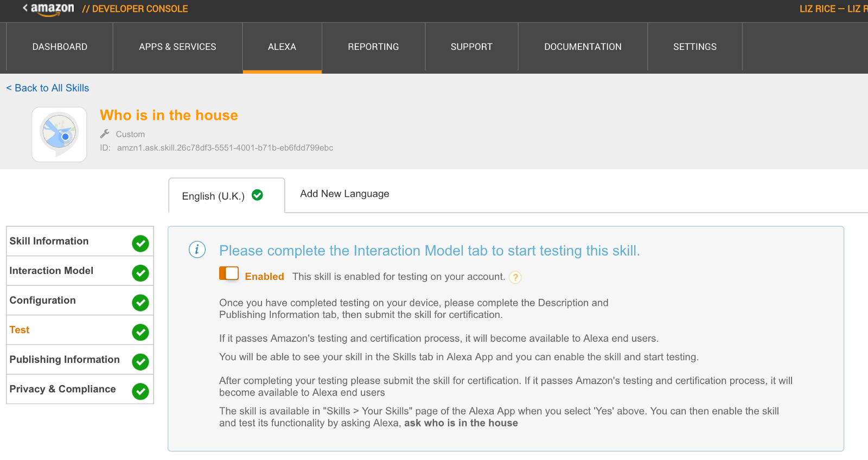
Task: Go back to All Skills
Action: (x=48, y=88)
